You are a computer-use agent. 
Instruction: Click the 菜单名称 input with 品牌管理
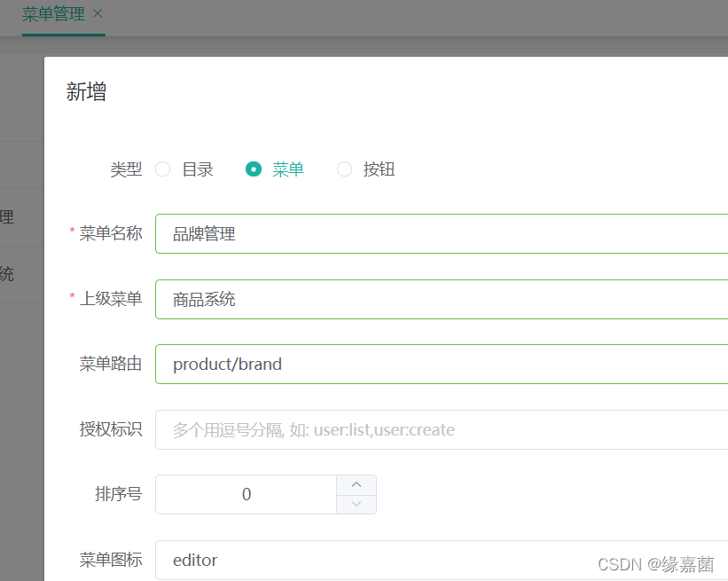click(x=442, y=233)
